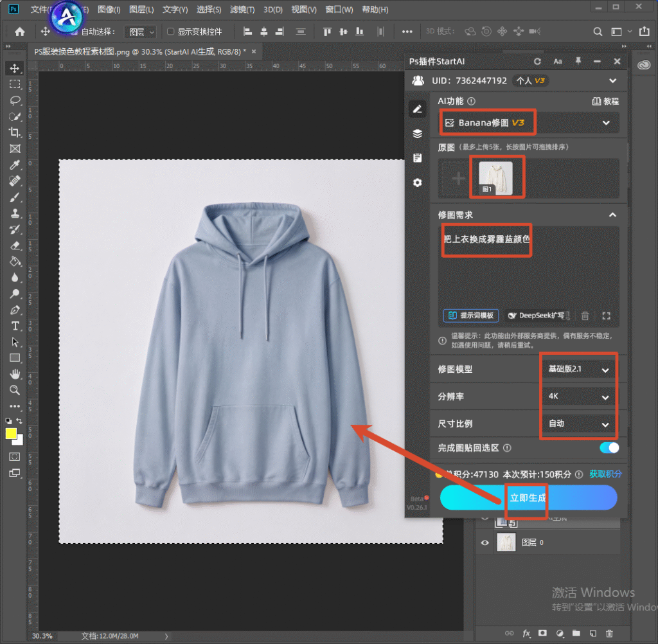Viewport: 658px width, 644px height.
Task: Select the Lasso tool
Action: pos(15,100)
